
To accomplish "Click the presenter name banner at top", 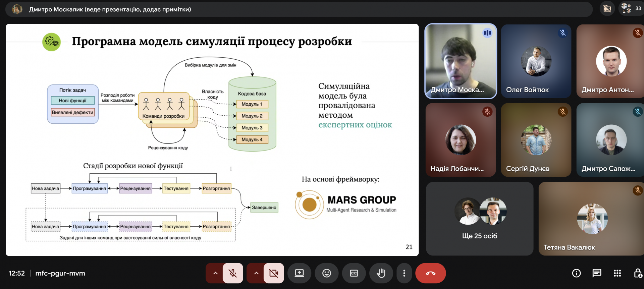I will pos(110,9).
